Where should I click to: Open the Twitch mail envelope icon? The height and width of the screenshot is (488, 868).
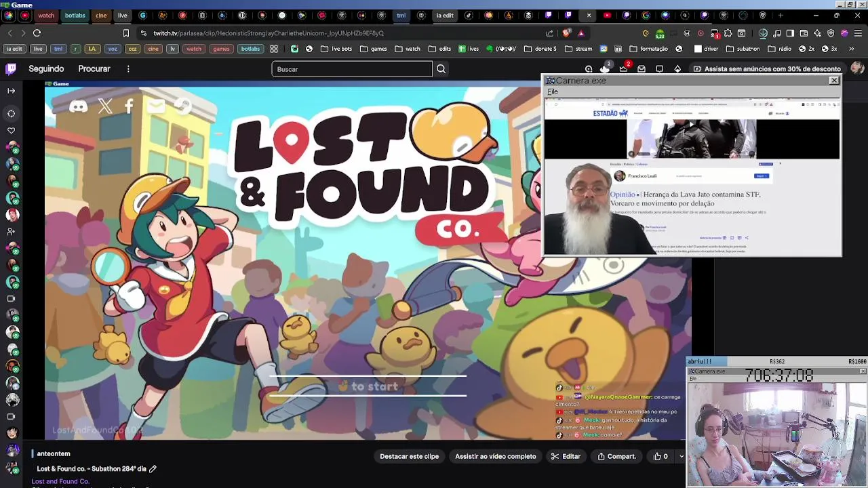point(642,68)
